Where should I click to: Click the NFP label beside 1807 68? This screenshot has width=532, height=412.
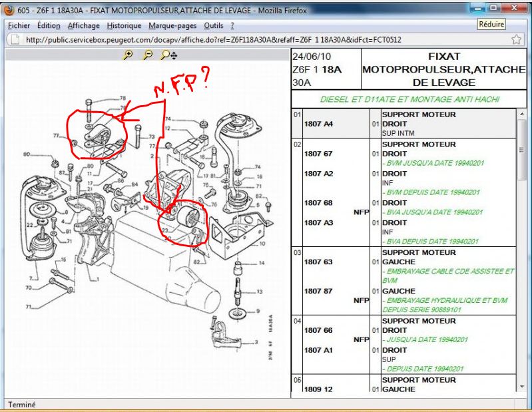point(361,212)
